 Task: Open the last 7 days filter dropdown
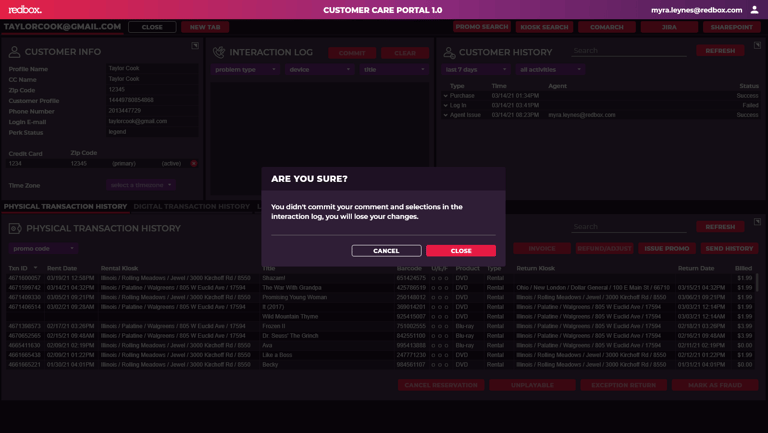(476, 70)
